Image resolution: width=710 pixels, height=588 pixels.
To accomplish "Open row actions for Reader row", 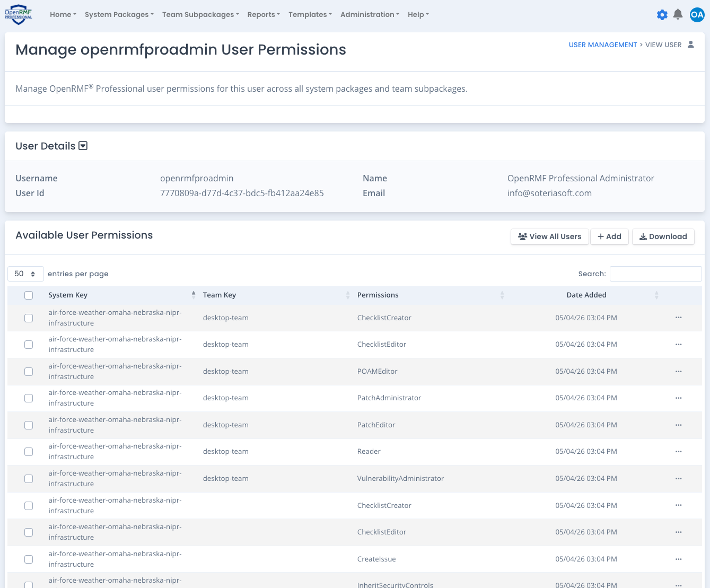I will 678,451.
